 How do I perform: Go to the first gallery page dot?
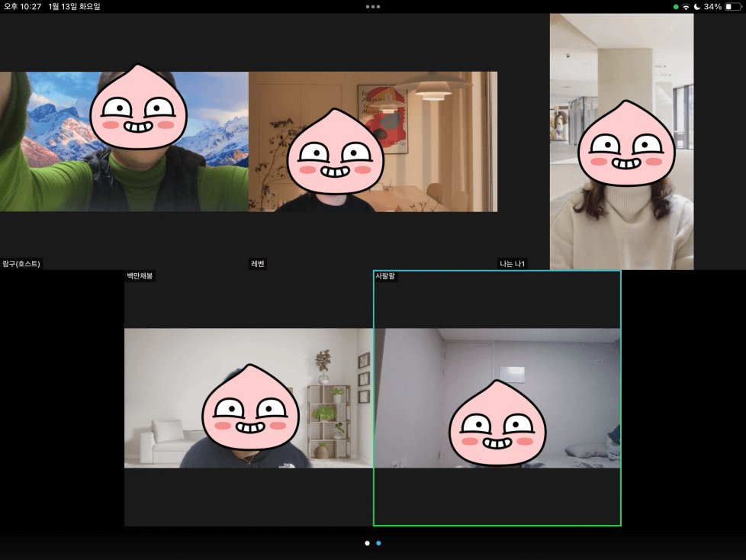click(367, 543)
